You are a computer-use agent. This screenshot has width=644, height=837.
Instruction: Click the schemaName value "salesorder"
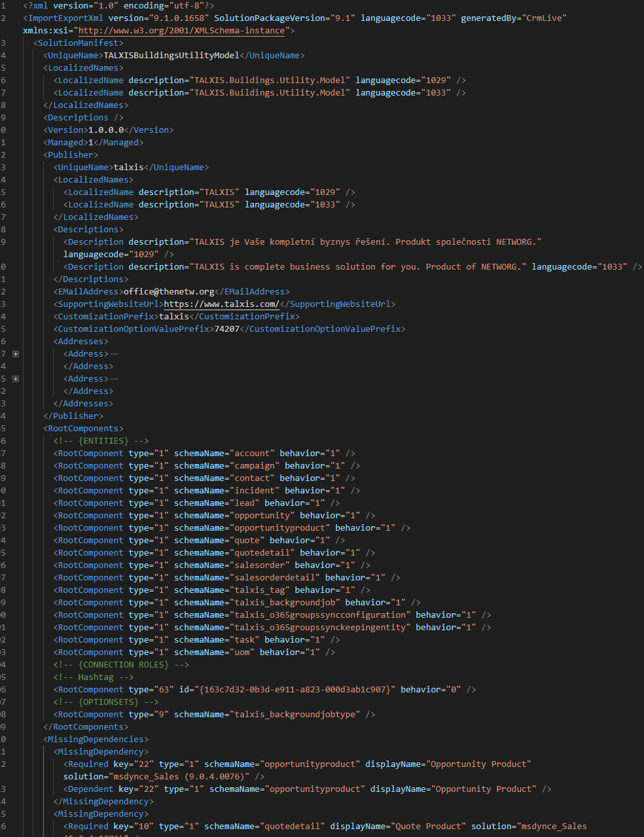[x=260, y=565]
